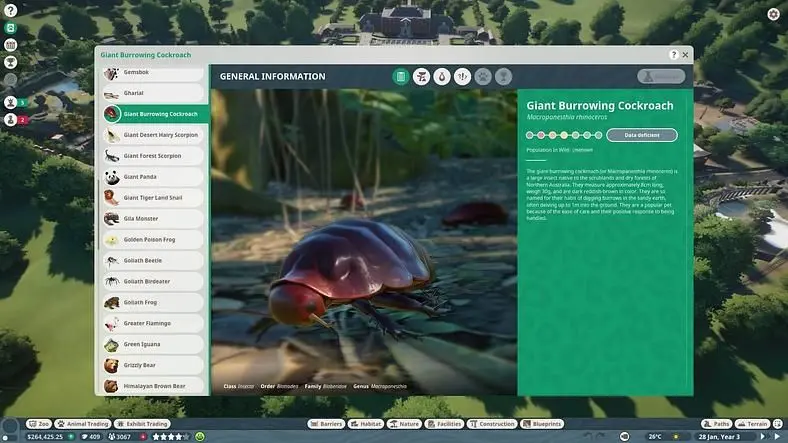Switch to the greyed trophy tab icon
This screenshot has width=788, height=443.
[503, 76]
